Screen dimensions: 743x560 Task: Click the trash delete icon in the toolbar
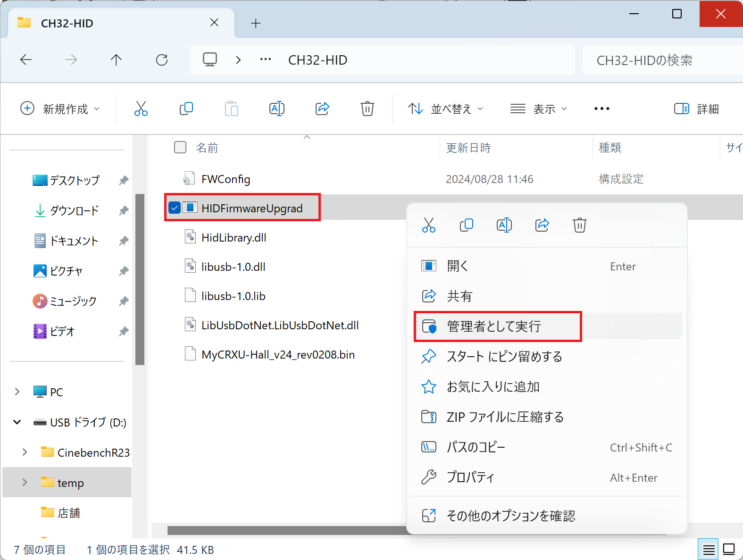(367, 109)
